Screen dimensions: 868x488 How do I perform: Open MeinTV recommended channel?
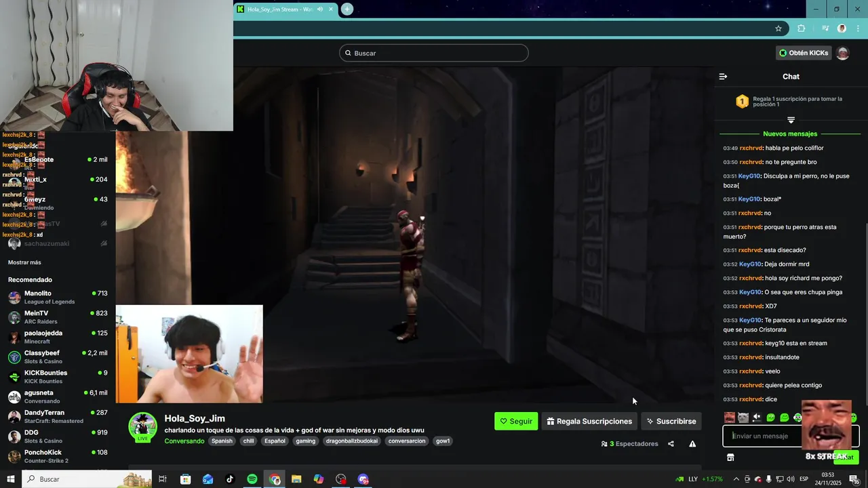(58, 317)
